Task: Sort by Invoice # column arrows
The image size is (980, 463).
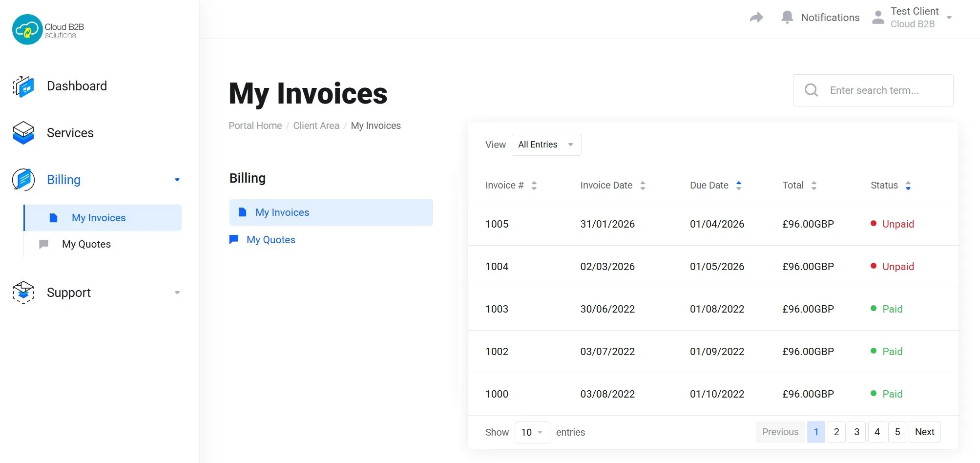Action: coord(534,186)
